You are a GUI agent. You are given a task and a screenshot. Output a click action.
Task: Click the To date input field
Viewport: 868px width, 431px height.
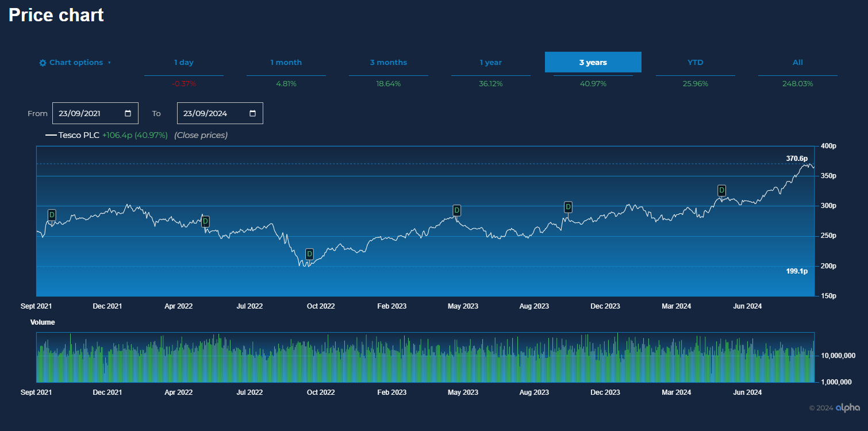click(x=220, y=113)
